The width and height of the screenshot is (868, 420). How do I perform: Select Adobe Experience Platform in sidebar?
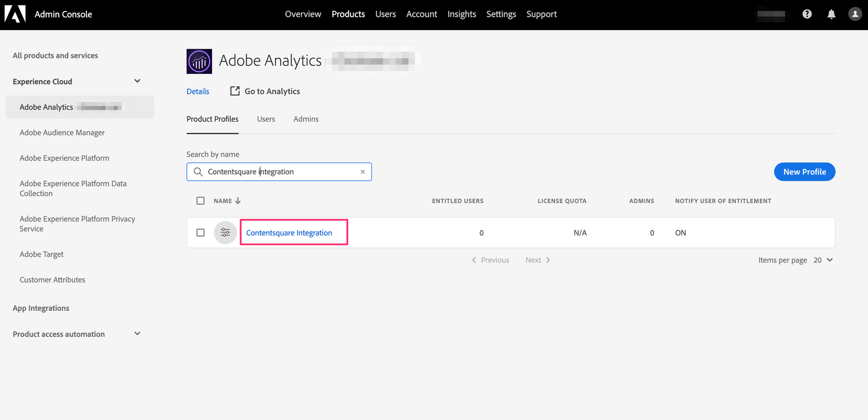tap(64, 158)
